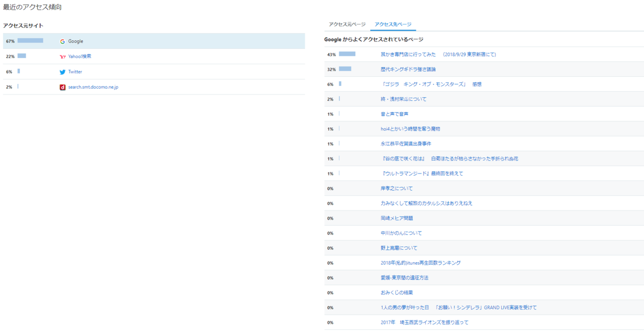Open 「ゴジラ キング・オブ・モンスターズ」感想 link
The width and height of the screenshot is (644, 334).
431,84
